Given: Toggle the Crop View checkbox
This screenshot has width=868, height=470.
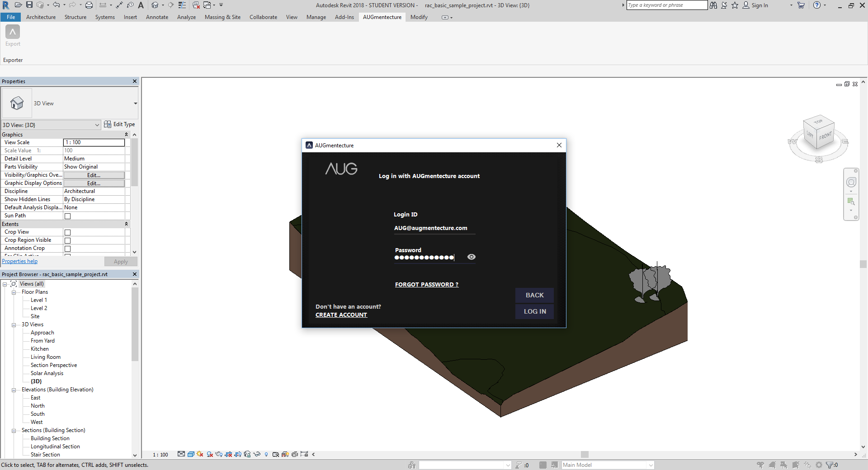Looking at the screenshot, I should point(68,232).
